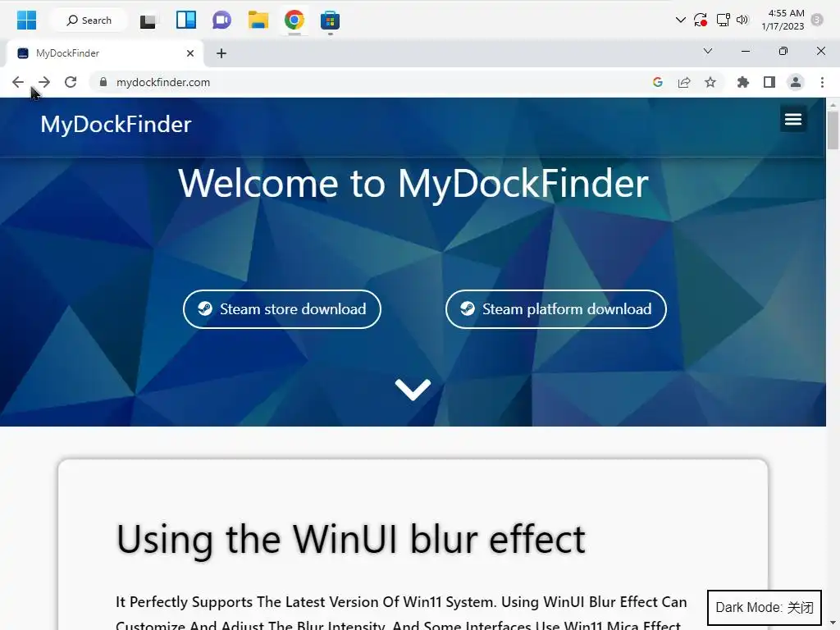Toggle the Dark Mode button

765,608
